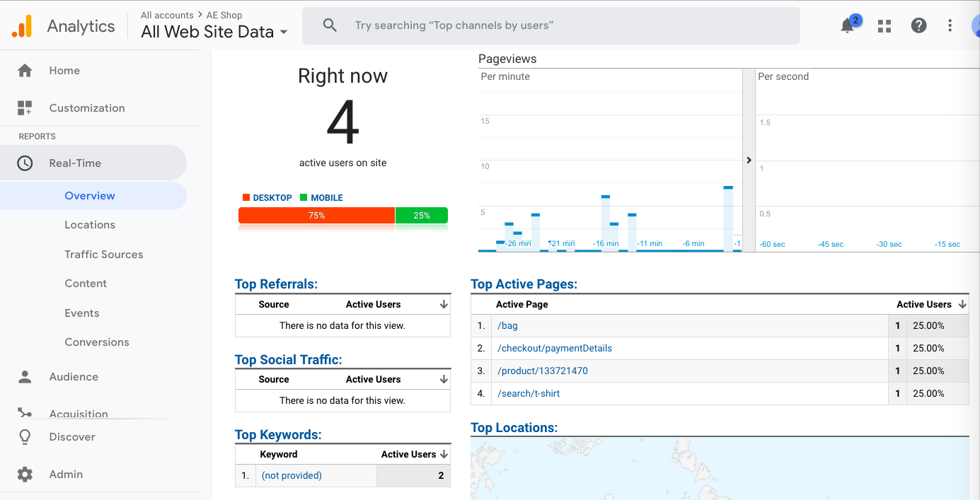Click the AE Shop breadcrumb

pyautogui.click(x=225, y=15)
